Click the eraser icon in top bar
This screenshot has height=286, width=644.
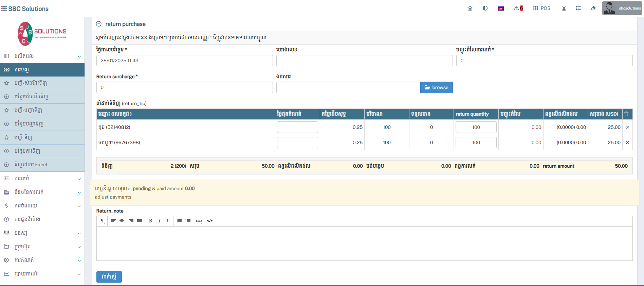tap(593, 8)
